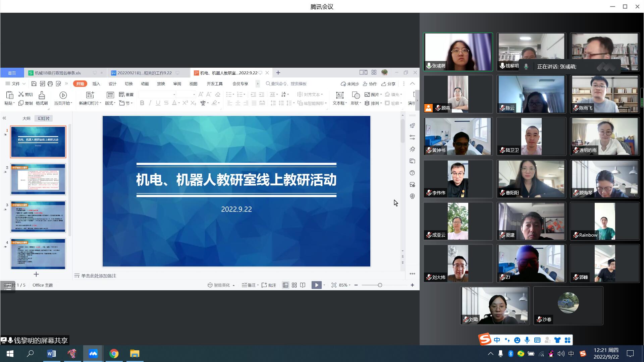The image size is (644, 362).
Task: Click the Print Preview icon
Action: (58, 84)
